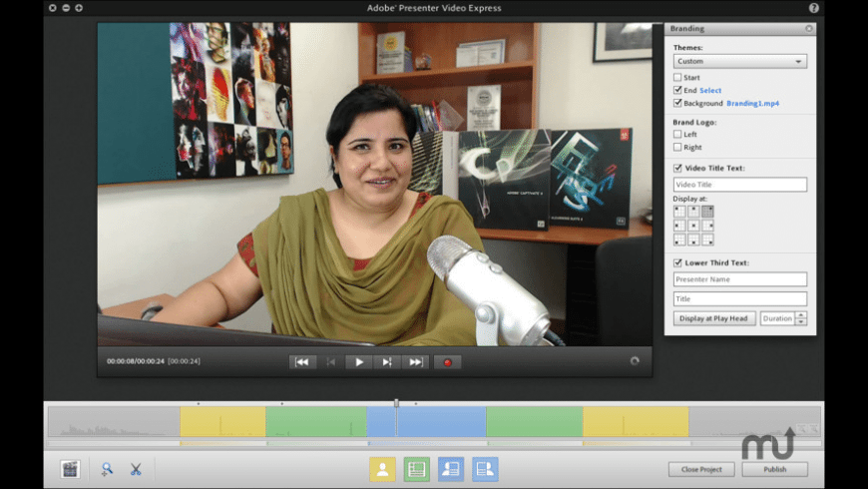
Task: Open the Branding1.mp4 background link
Action: (752, 104)
